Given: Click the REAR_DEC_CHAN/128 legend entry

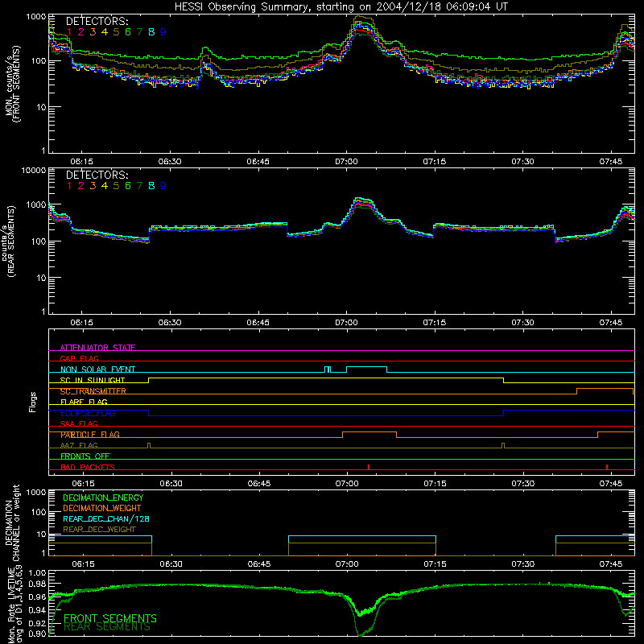Looking at the screenshot, I should pyautogui.click(x=106, y=519).
